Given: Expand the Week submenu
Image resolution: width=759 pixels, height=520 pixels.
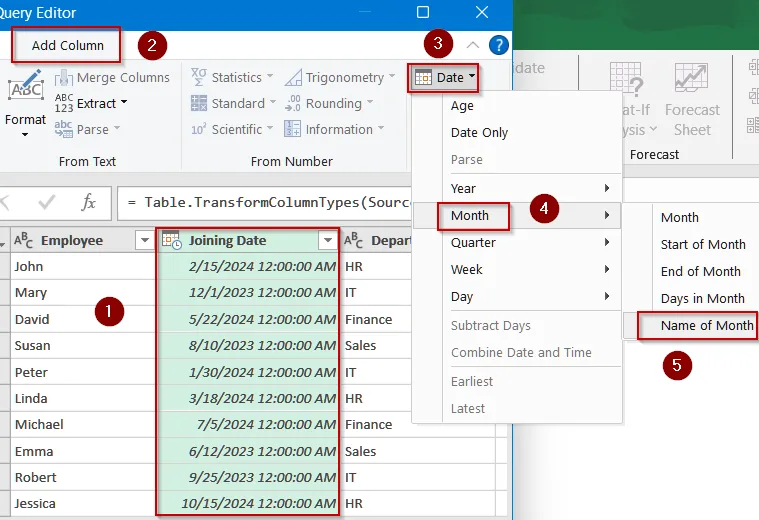Looking at the screenshot, I should (x=517, y=270).
